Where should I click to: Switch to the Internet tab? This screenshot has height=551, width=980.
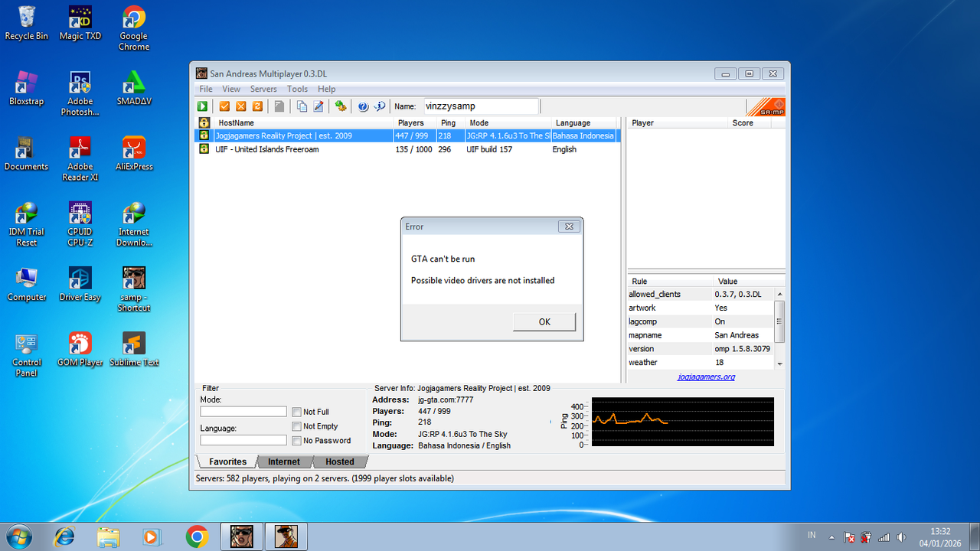pos(284,461)
